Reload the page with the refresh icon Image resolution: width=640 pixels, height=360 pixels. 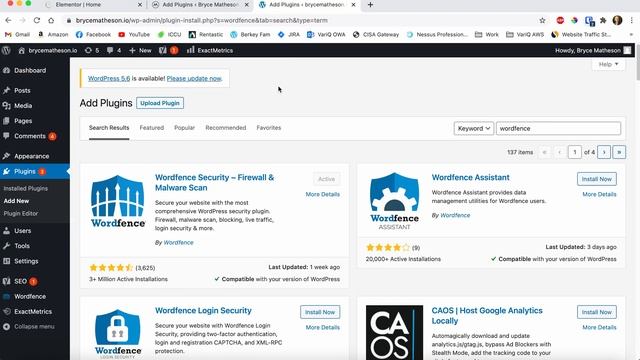37,20
